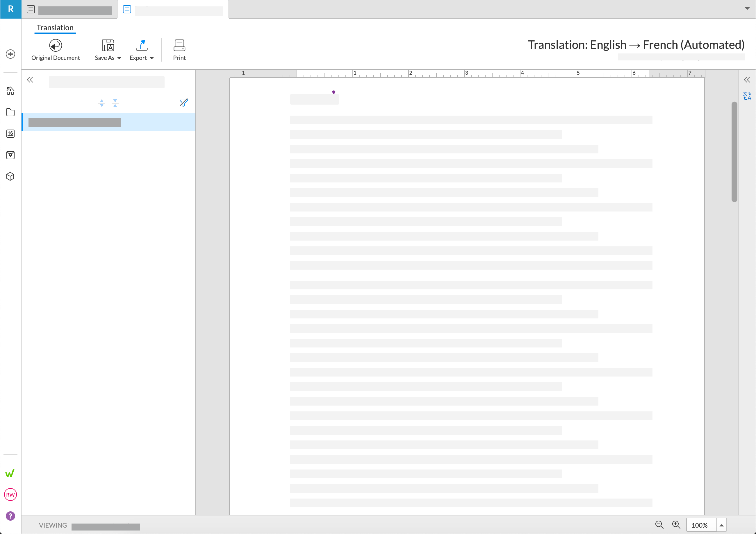Expand all rows in the document list
Viewport: 756px width, 534px height.
coord(102,103)
